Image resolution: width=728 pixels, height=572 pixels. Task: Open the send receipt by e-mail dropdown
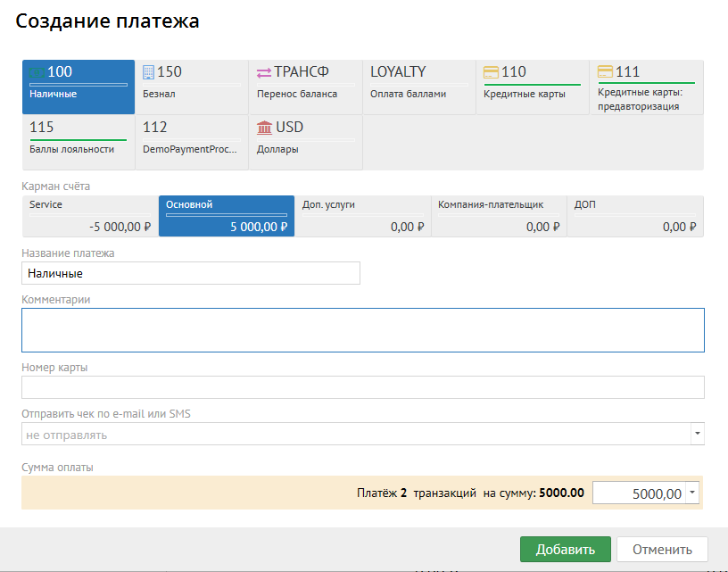pyautogui.click(x=697, y=435)
